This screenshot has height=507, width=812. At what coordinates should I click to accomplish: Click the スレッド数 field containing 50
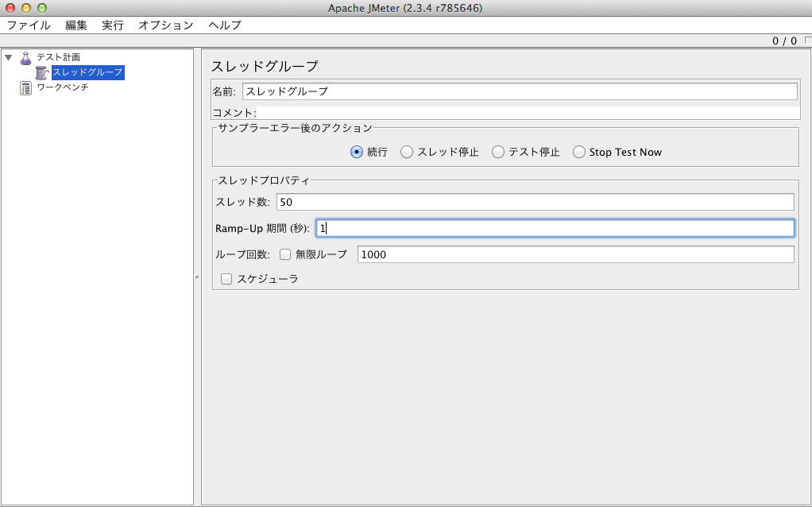click(x=535, y=202)
